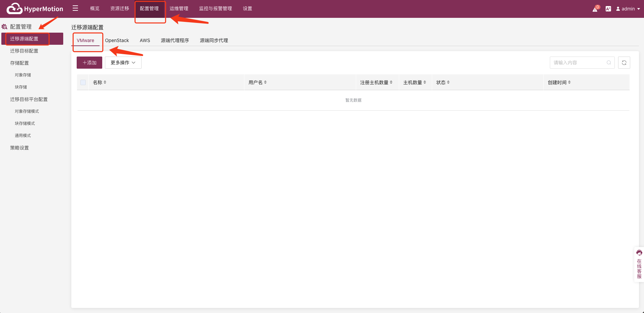This screenshot has height=313, width=644.
Task: Sort by 名称 column arrows
Action: tap(105, 82)
